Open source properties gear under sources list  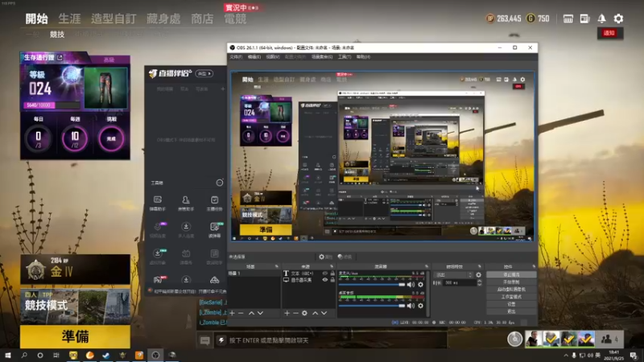(304, 313)
